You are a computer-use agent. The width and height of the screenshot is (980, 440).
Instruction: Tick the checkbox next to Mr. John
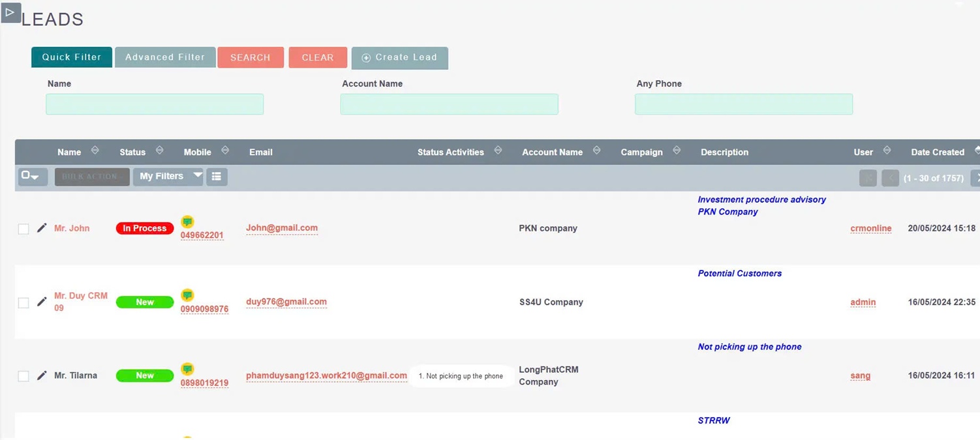pyautogui.click(x=23, y=229)
